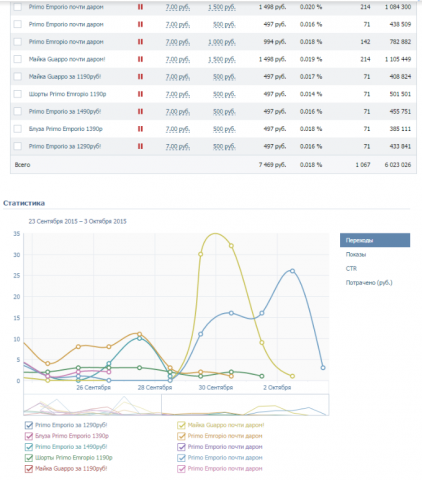Edit 7.00 руб. price in Блуза Primo Emporio row

[x=178, y=129]
